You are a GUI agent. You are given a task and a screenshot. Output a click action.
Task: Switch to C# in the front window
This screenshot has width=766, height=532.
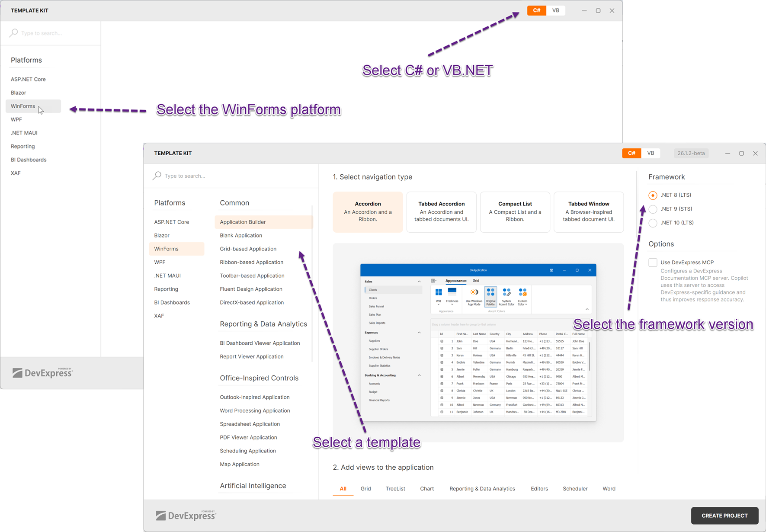coord(631,153)
